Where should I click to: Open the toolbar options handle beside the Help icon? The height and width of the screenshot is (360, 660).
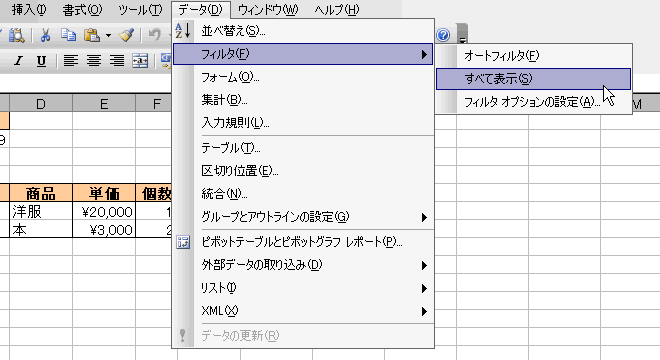point(462,35)
